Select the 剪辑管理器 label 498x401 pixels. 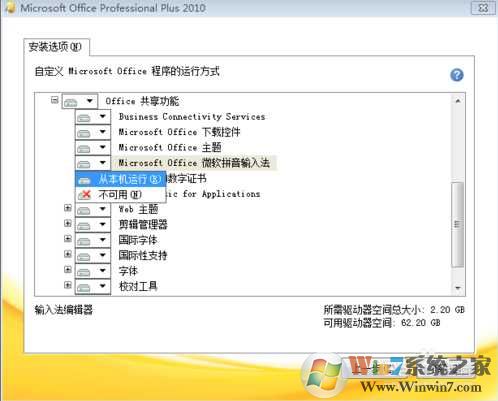click(x=143, y=225)
